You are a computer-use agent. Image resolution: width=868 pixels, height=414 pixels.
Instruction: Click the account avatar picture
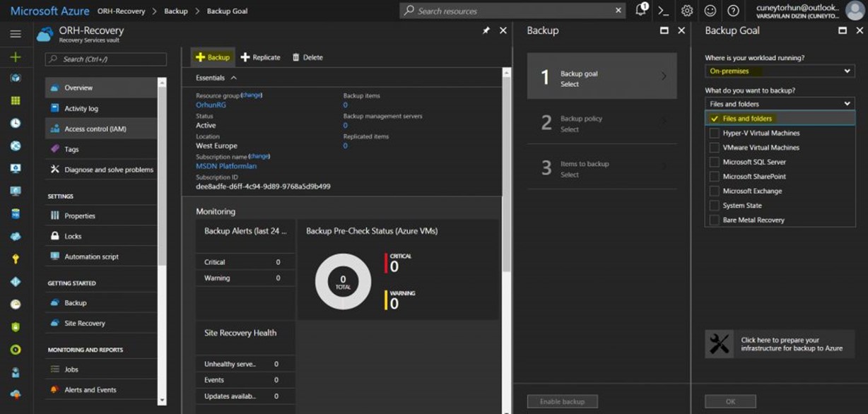pos(855,11)
